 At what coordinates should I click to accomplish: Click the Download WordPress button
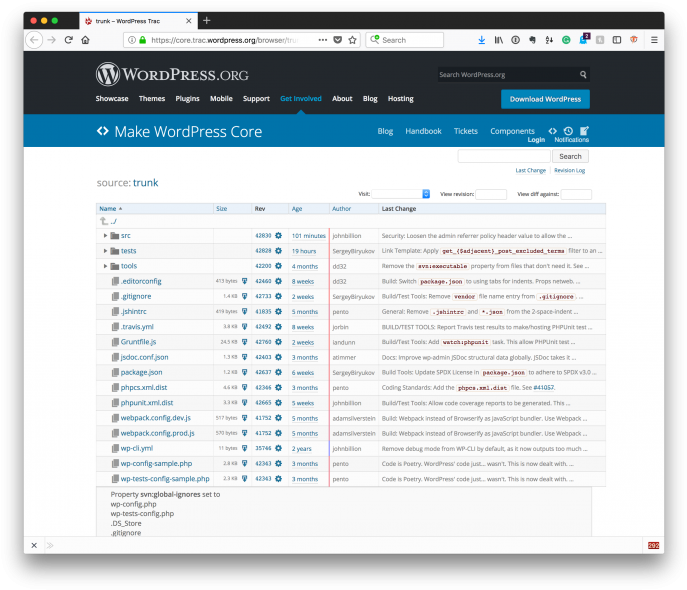[x=545, y=99]
